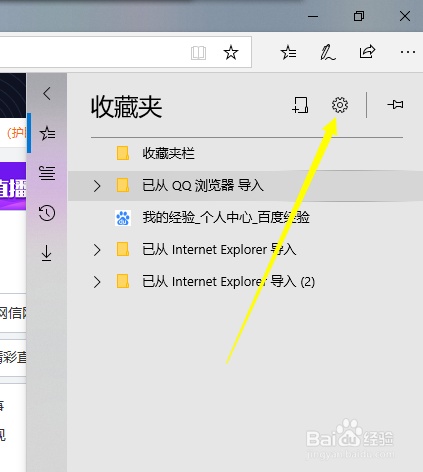Switch to the Reading list tab

[x=47, y=173]
